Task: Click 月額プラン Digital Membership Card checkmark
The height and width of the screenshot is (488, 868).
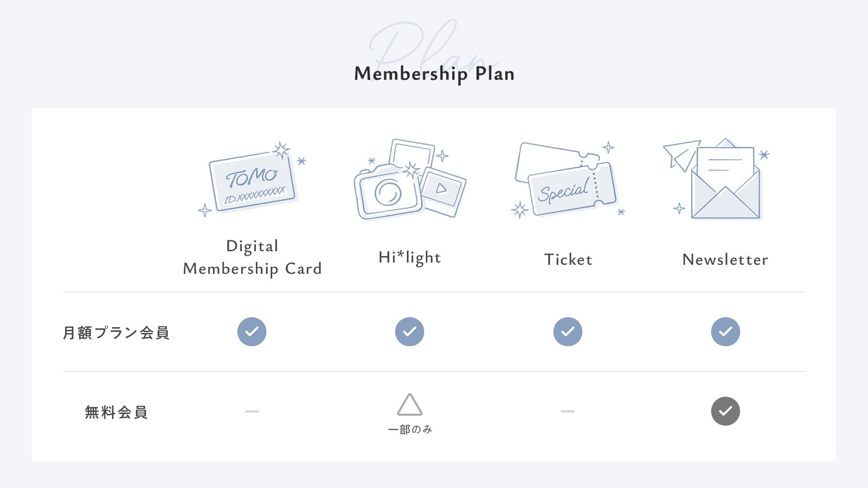Action: click(252, 332)
